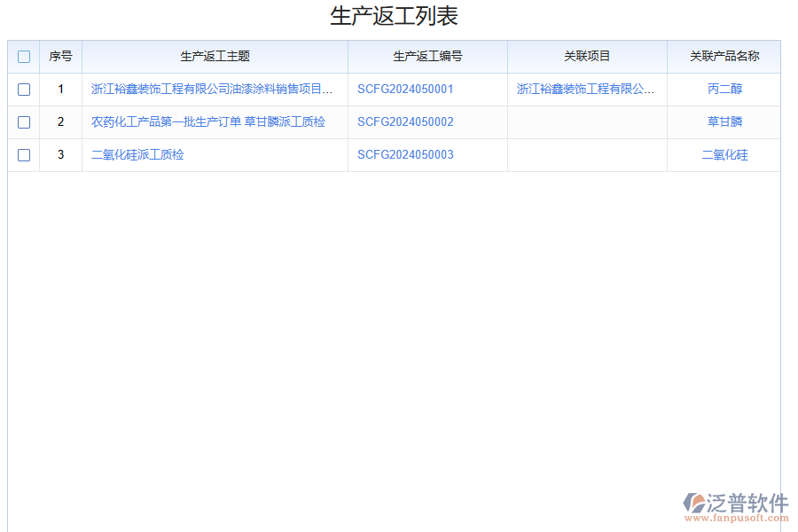Open the 二氧化硅 product link
The image size is (798, 532).
pyautogui.click(x=724, y=154)
